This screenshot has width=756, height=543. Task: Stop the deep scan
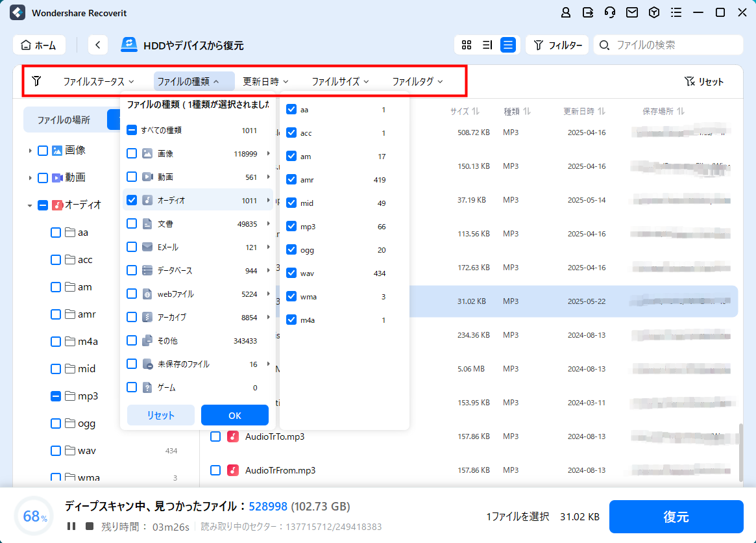tap(89, 525)
